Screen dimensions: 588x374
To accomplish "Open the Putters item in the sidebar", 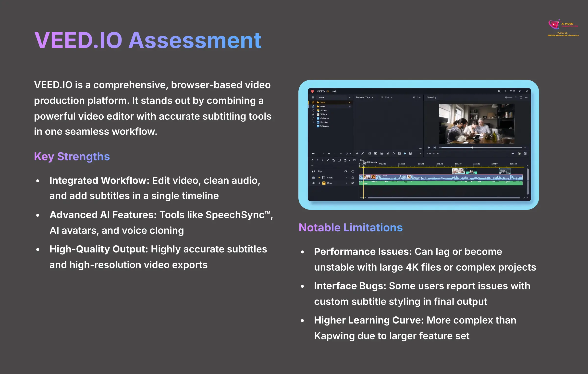I will [322, 111].
